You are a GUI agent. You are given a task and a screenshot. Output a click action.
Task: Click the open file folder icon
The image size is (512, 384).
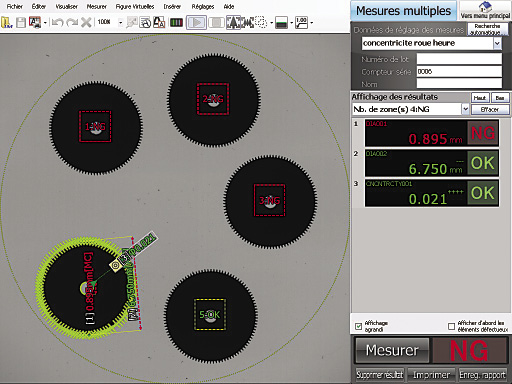pyautogui.click(x=7, y=23)
